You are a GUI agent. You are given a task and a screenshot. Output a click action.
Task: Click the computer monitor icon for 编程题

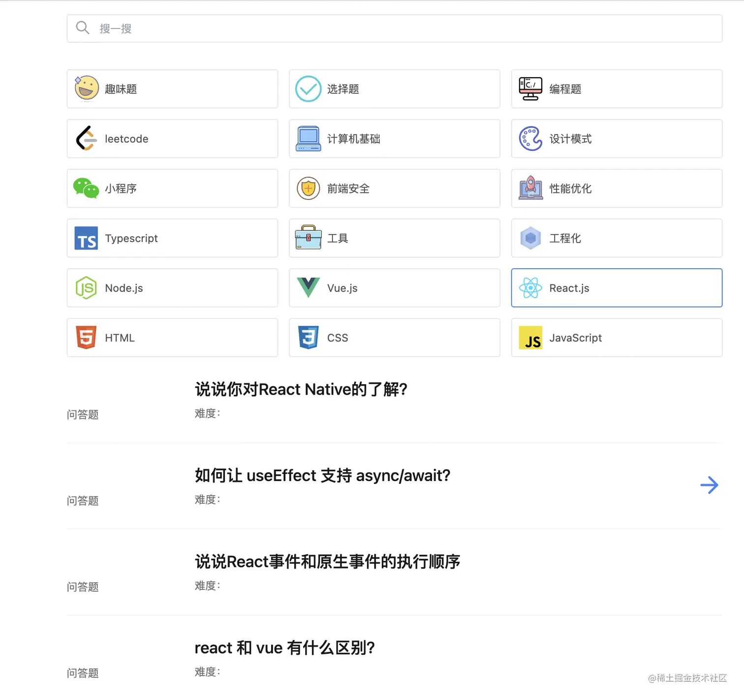click(530, 89)
